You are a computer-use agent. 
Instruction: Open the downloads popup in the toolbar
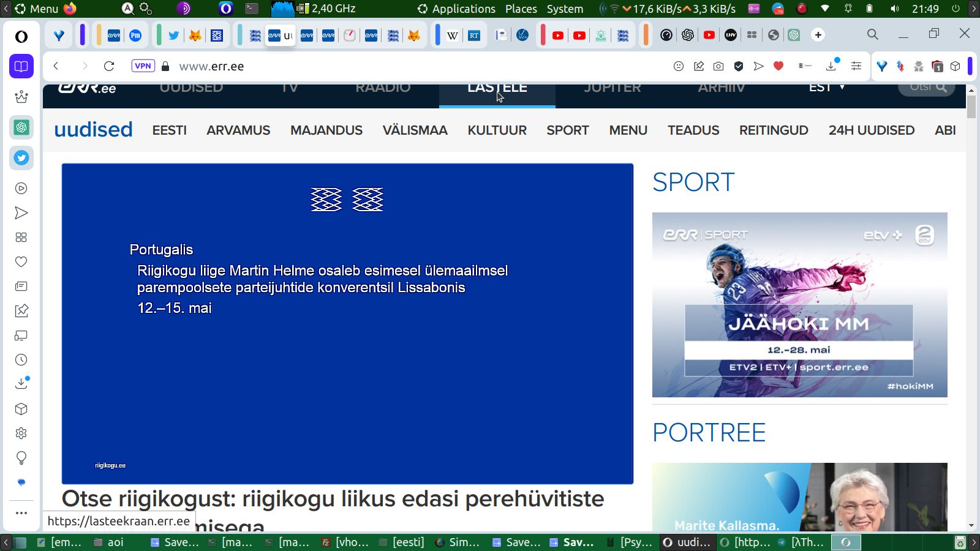coord(832,66)
